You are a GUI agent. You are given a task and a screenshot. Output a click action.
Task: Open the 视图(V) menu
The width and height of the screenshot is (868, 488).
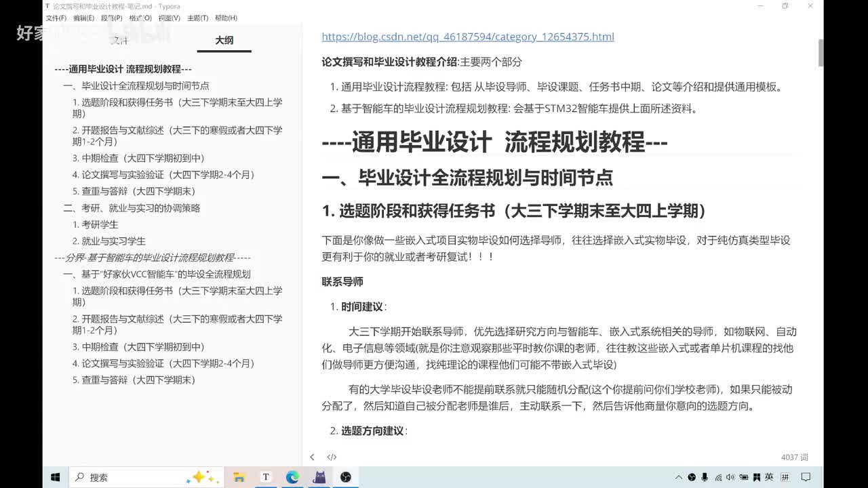coord(169,18)
